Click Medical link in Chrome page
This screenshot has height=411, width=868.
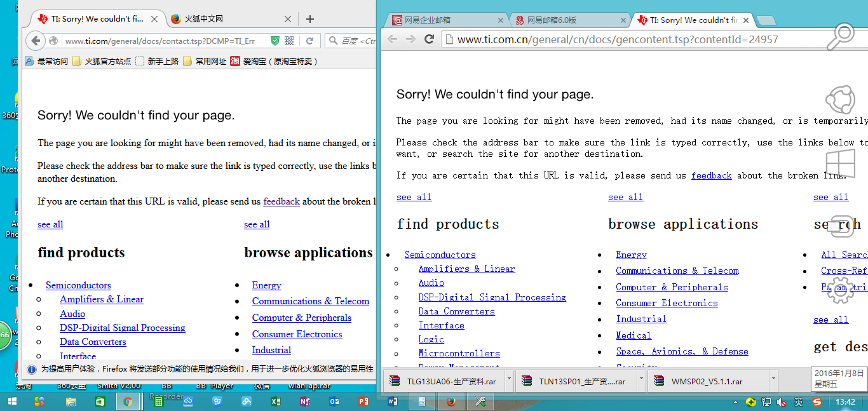tap(634, 335)
